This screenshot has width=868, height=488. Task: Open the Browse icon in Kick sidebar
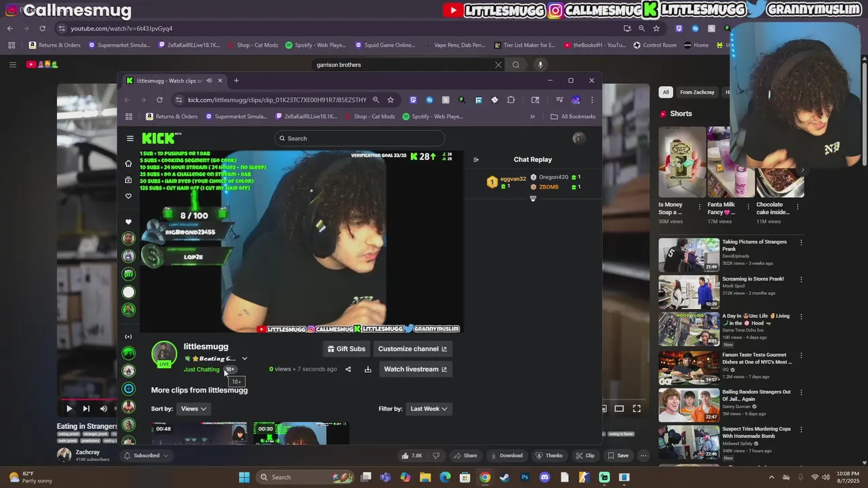[x=128, y=180]
